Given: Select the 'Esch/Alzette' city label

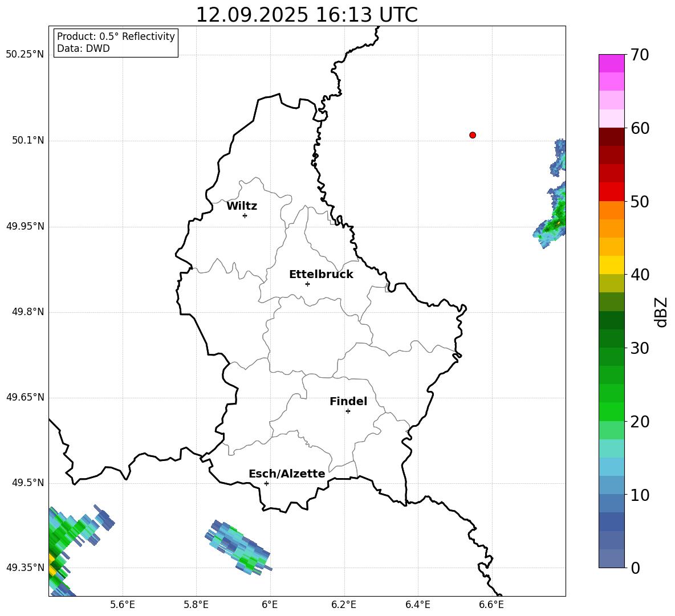Looking at the screenshot, I should (287, 474).
